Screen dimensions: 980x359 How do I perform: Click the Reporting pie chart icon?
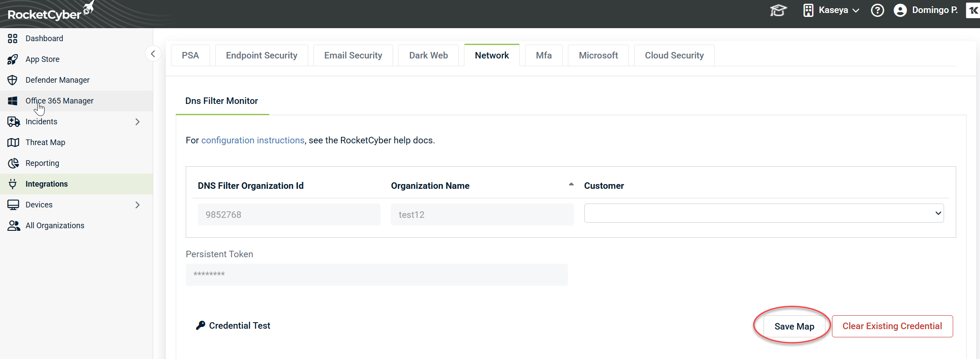pyautogui.click(x=13, y=163)
